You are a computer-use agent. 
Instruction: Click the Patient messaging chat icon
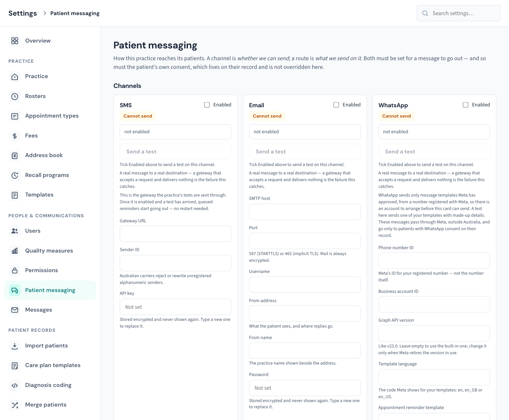(x=15, y=290)
